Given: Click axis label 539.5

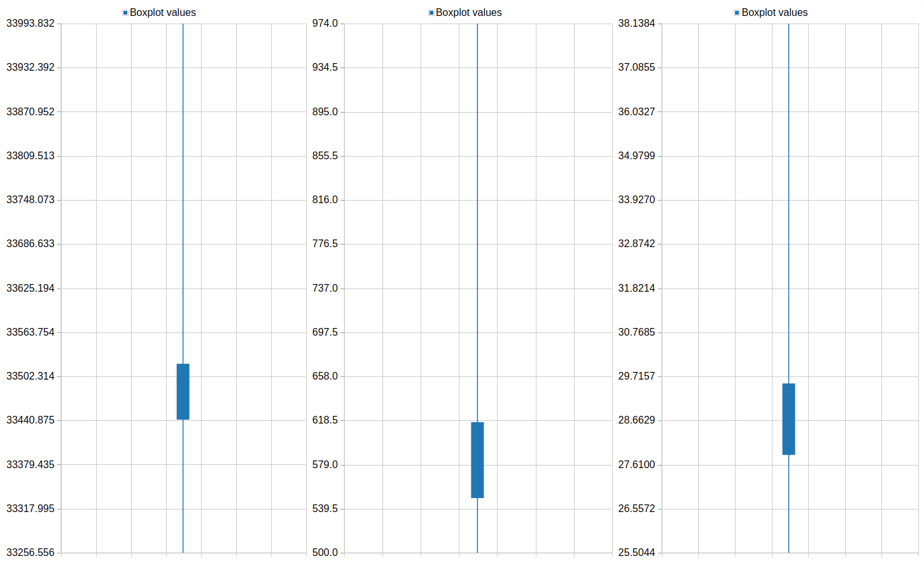Looking at the screenshot, I should pyautogui.click(x=325, y=509).
